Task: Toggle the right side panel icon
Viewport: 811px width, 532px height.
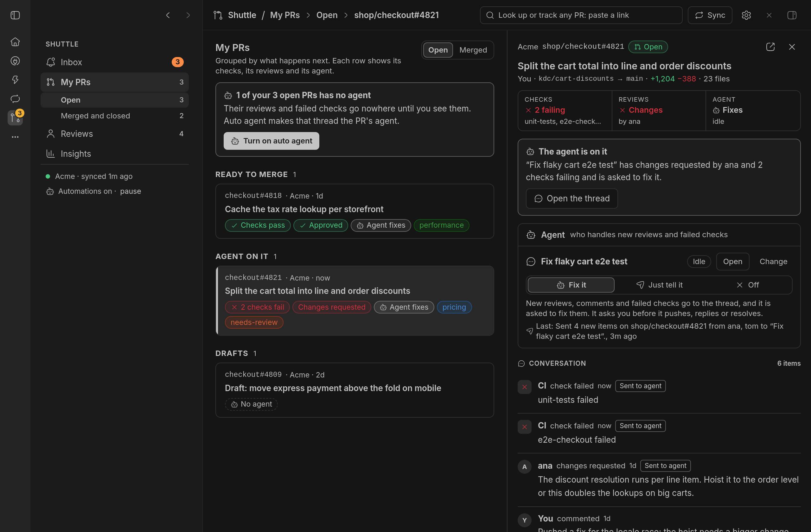Action: pyautogui.click(x=792, y=15)
